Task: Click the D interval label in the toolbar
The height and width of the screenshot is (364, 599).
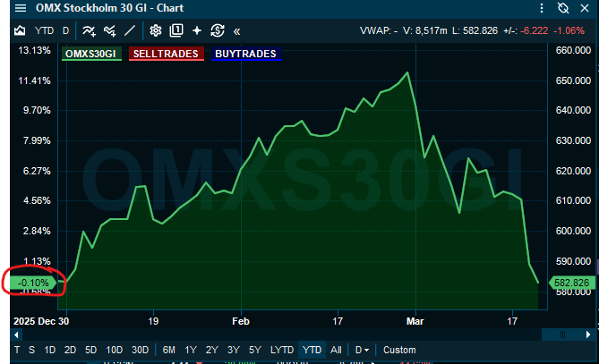Action: (x=65, y=30)
